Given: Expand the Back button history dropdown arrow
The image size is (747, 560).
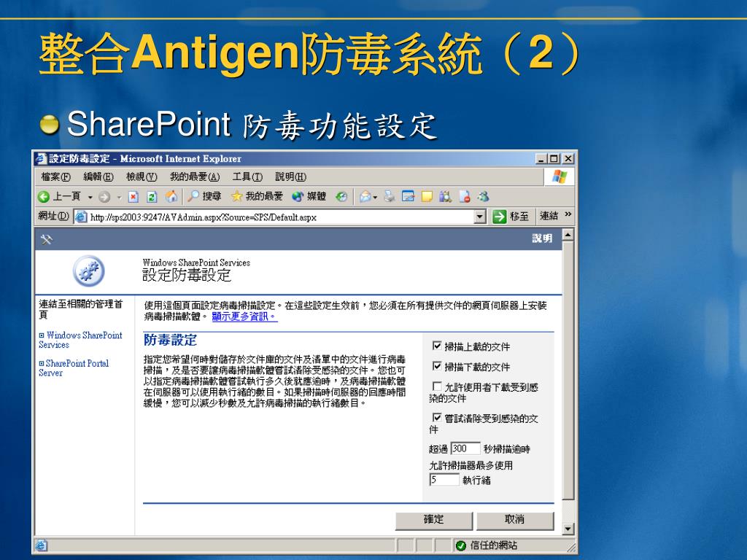Looking at the screenshot, I should (90, 197).
